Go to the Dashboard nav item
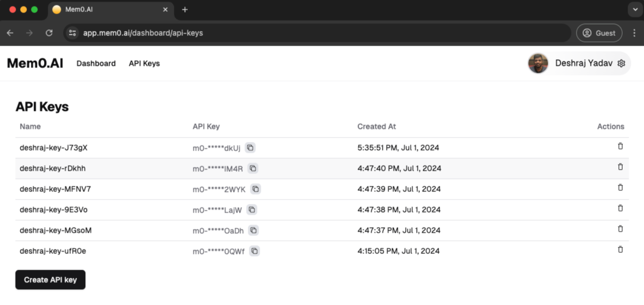The image size is (644, 305). coord(96,63)
